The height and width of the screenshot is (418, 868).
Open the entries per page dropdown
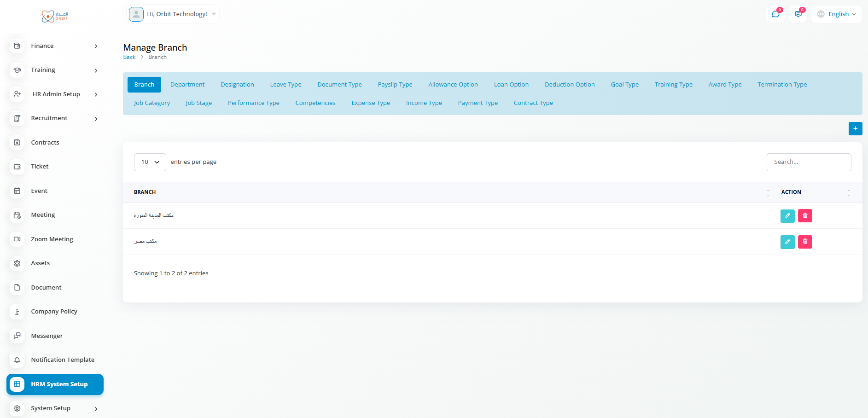click(x=150, y=162)
